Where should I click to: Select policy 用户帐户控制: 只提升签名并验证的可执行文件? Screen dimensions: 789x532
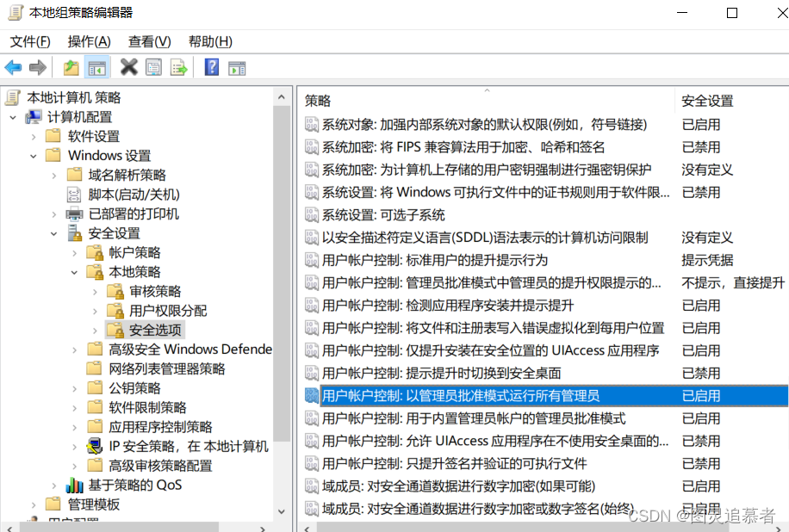coord(455,464)
